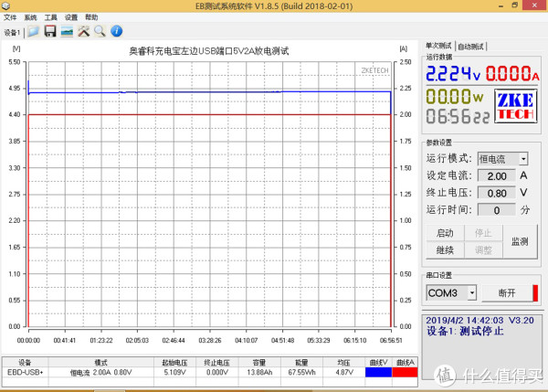Click the 容量 column header
The height and width of the screenshot is (392, 548).
tap(259, 363)
